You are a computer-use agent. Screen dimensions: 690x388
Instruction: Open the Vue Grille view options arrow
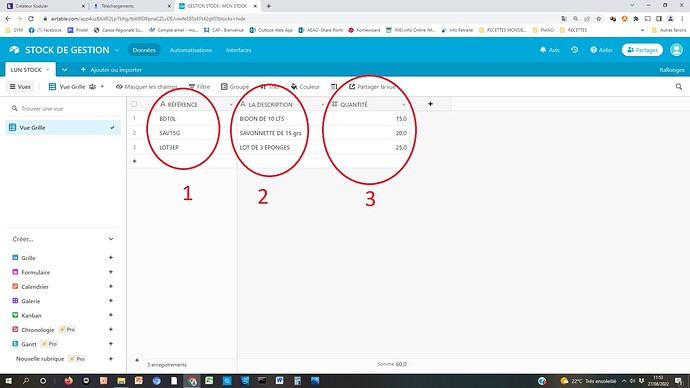(102, 87)
